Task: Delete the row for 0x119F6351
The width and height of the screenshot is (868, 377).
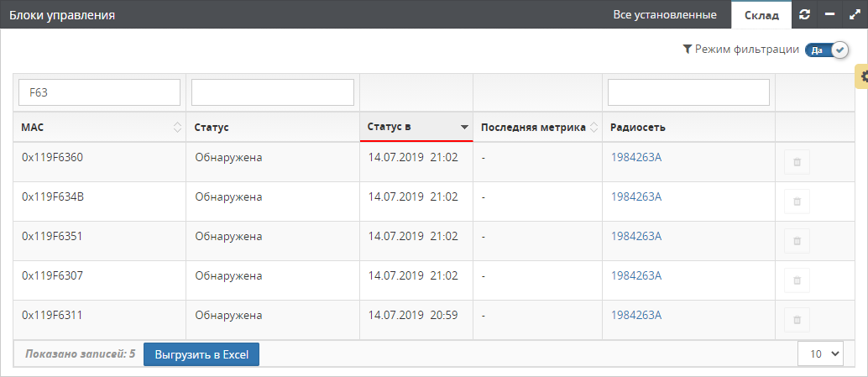Action: (x=797, y=241)
